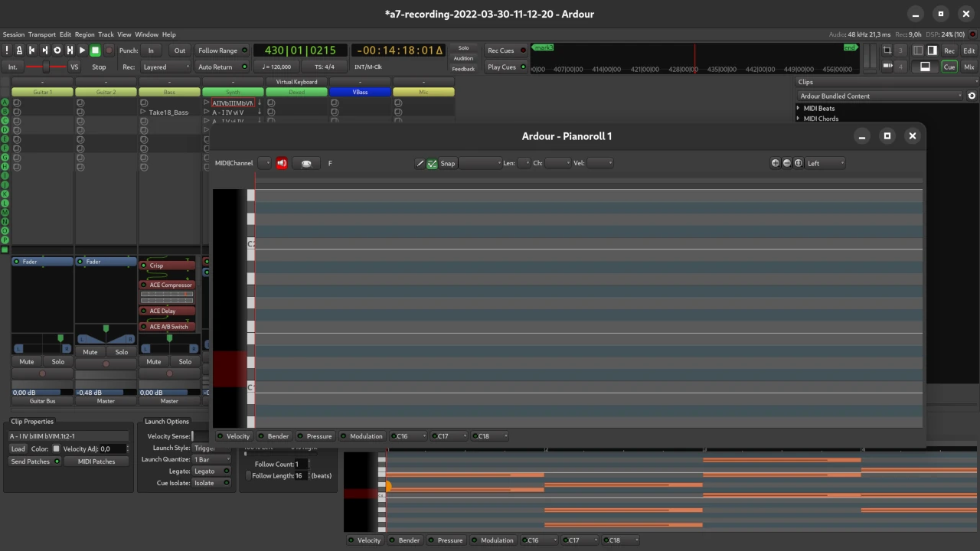The height and width of the screenshot is (551, 980).
Task: Toggle the green Snap checkbox icon
Action: (x=432, y=163)
